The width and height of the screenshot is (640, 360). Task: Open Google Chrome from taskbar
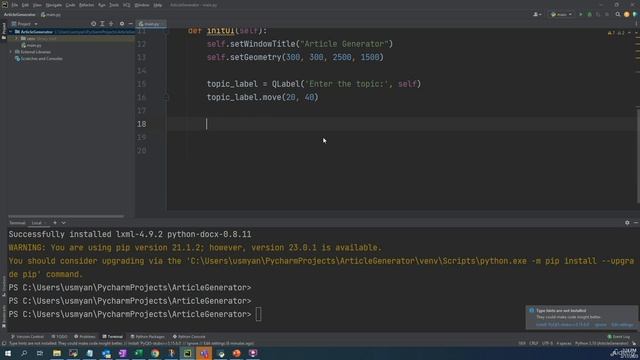[155, 353]
